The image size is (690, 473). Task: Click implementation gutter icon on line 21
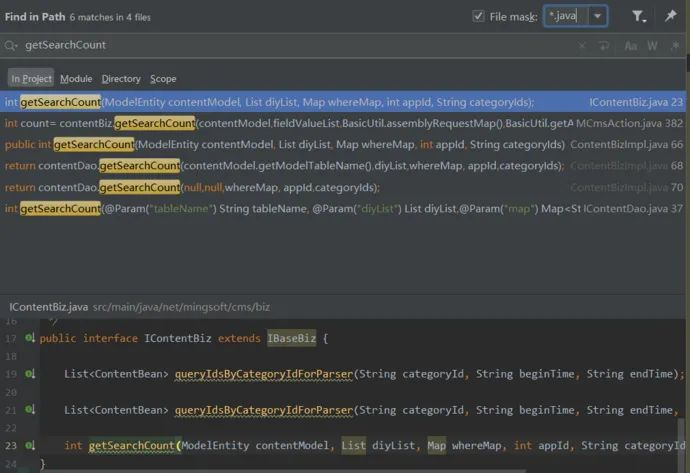29,410
